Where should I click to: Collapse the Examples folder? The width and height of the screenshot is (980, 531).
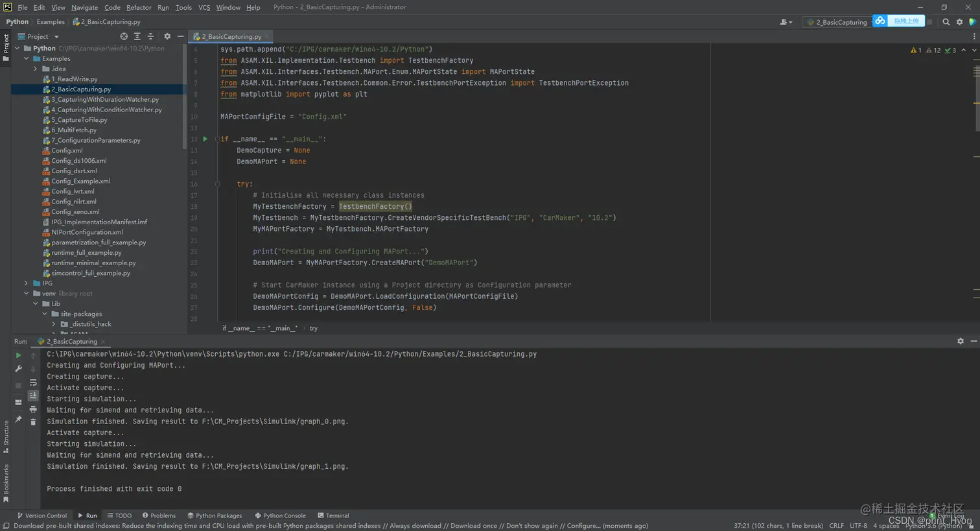tap(27, 58)
